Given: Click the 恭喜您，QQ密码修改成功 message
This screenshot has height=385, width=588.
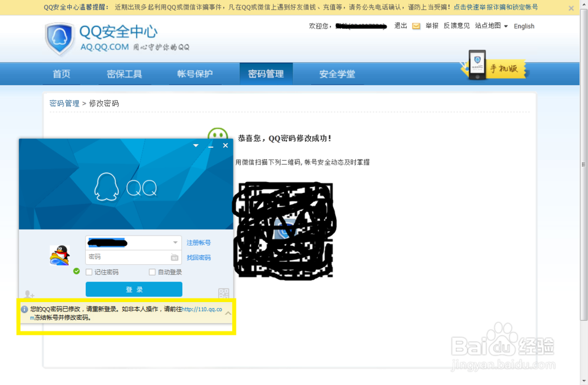Looking at the screenshot, I should pyautogui.click(x=285, y=138).
